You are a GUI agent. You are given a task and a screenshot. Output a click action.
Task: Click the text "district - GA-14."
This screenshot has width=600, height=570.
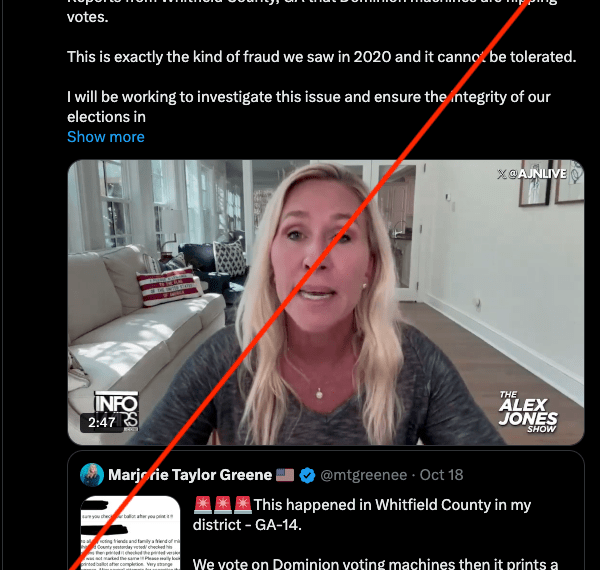pyautogui.click(x=247, y=525)
